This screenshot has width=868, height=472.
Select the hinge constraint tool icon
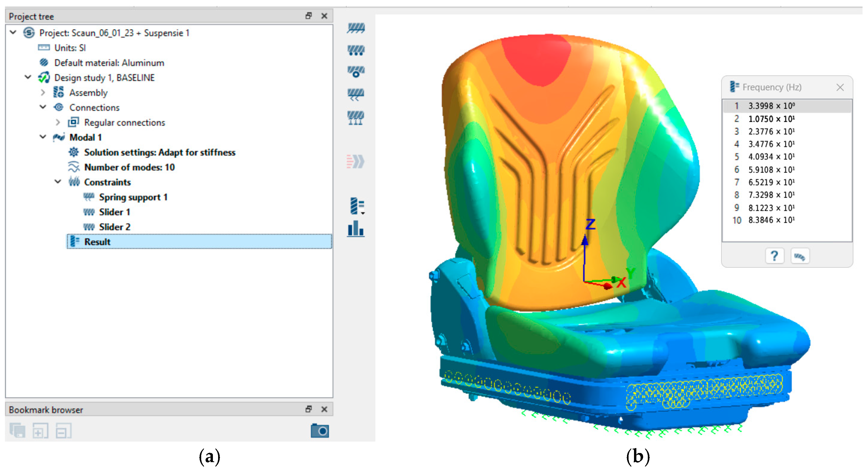[x=356, y=72]
